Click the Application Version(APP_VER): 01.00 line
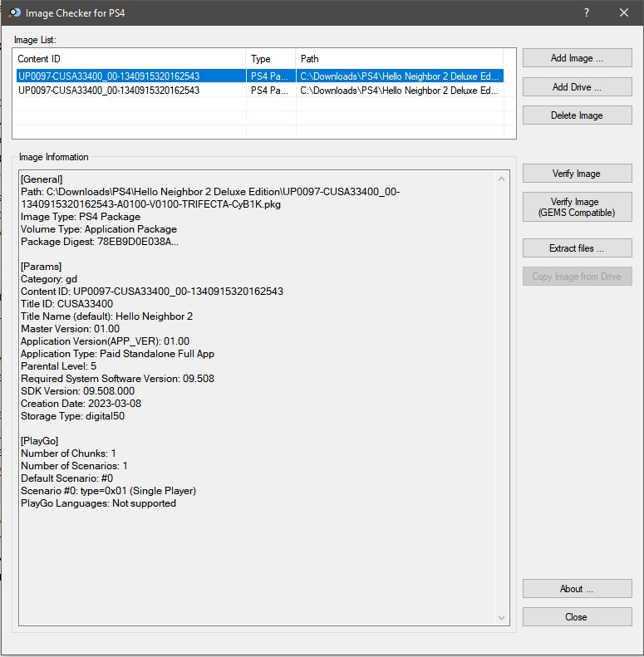 click(105, 341)
